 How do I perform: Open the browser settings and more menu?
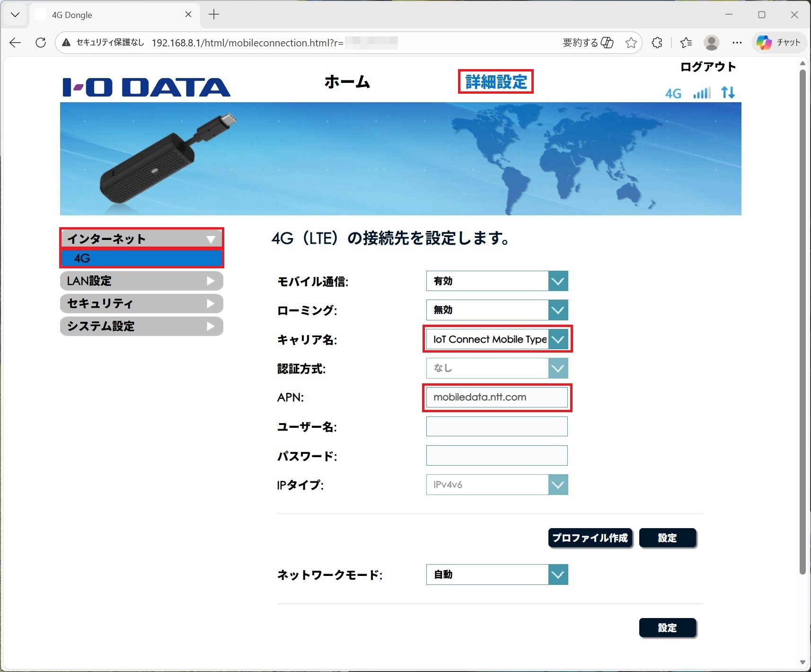click(x=737, y=43)
